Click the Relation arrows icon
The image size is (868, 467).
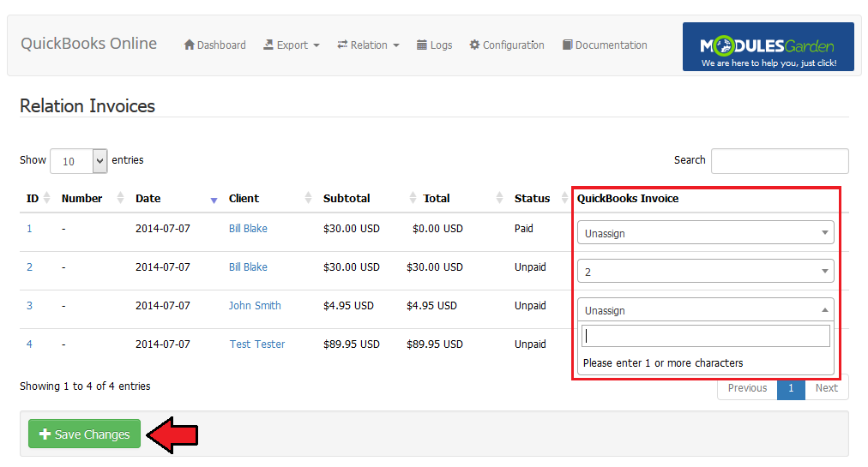coord(343,45)
